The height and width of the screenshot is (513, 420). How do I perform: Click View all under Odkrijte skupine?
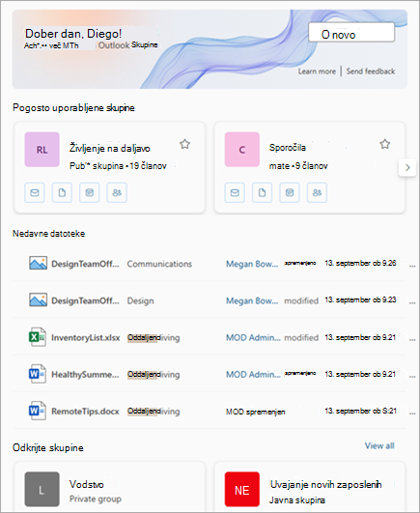click(x=379, y=446)
